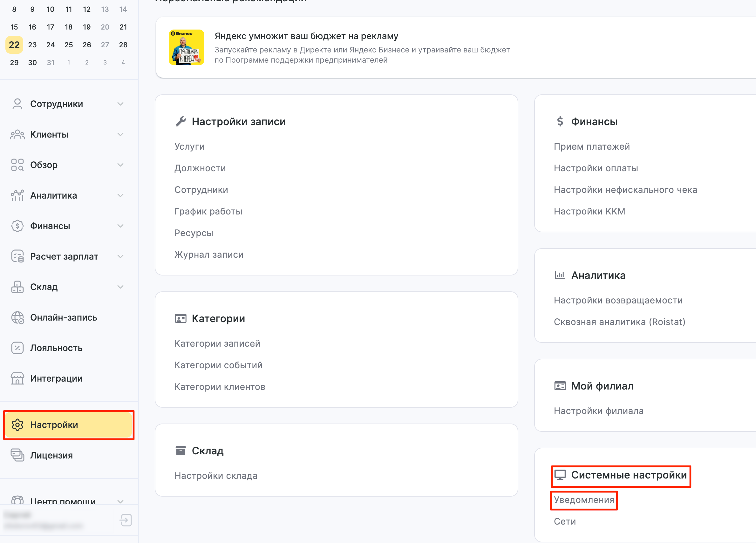This screenshot has width=756, height=543.
Task: Click the Яндекс Бизнес ad thumbnail
Action: [x=186, y=47]
